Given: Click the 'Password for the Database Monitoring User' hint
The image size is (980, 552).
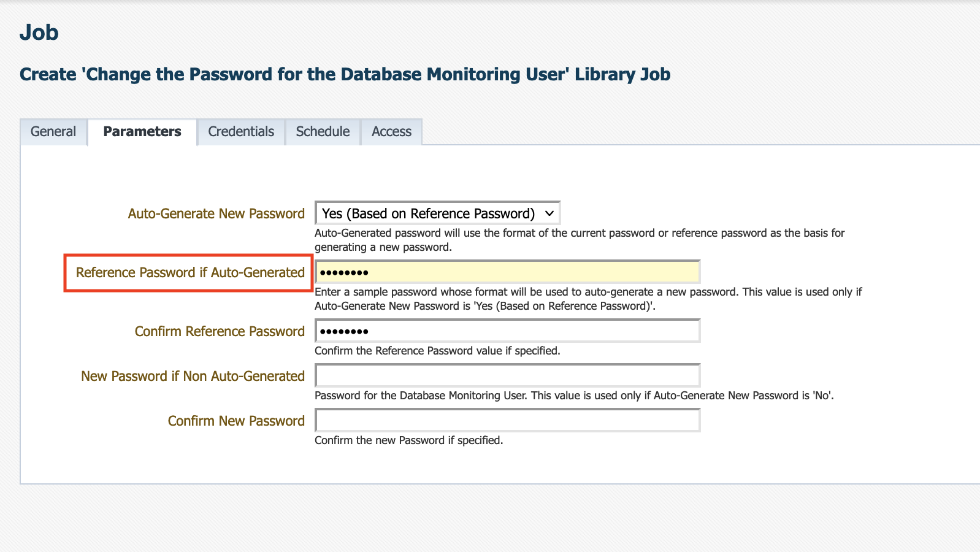Looking at the screenshot, I should (x=574, y=396).
